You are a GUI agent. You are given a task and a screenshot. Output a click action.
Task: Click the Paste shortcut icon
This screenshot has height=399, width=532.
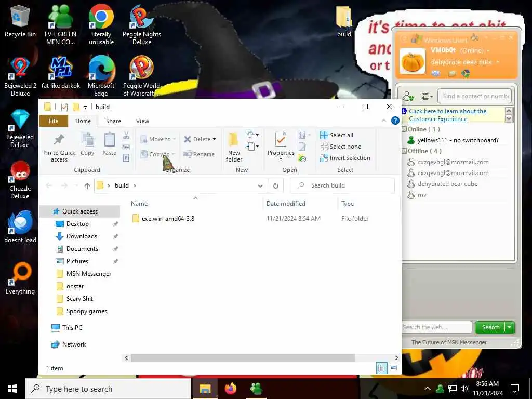pyautogui.click(x=126, y=158)
